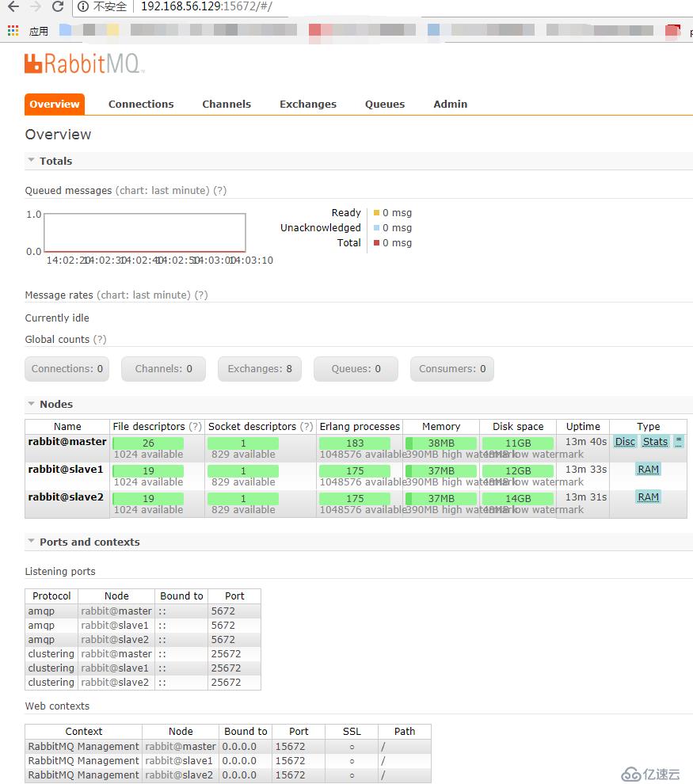Reload the page with refresh icon
This screenshot has width=693, height=784.
tap(58, 6)
